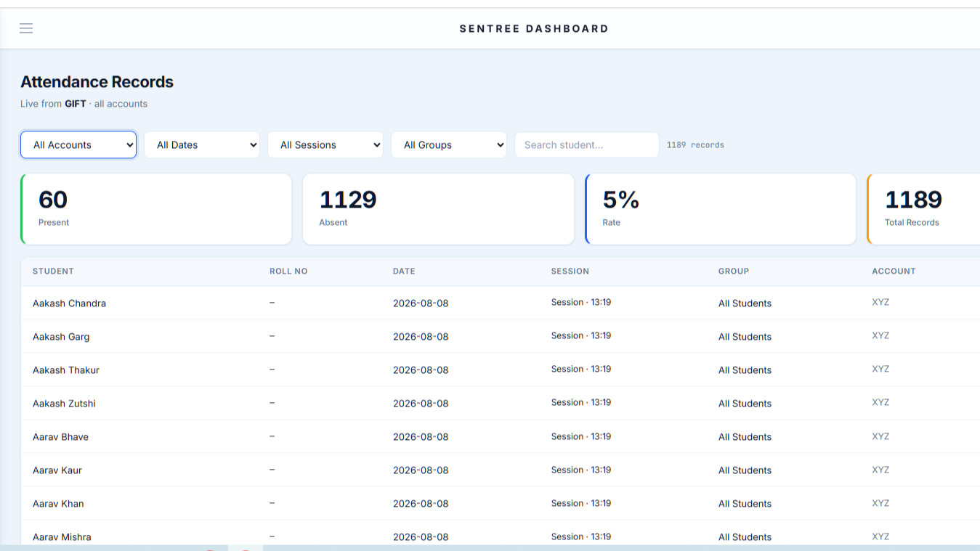The height and width of the screenshot is (551, 980).
Task: Select student Aarav Khan
Action: 58,504
